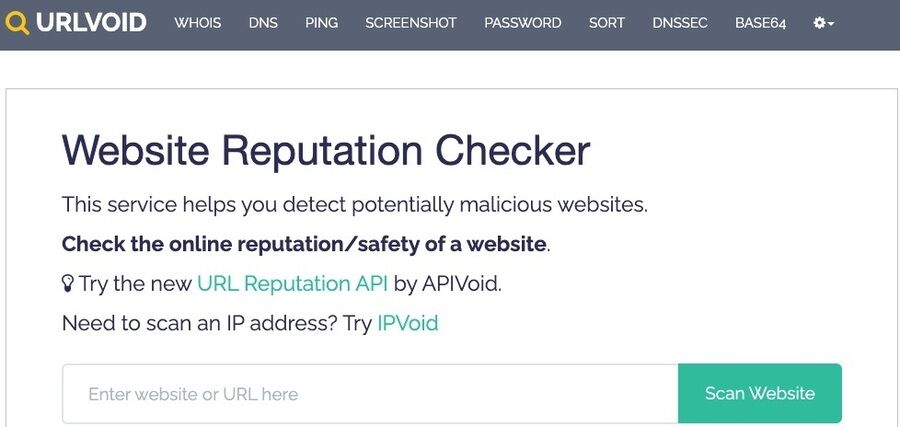The height and width of the screenshot is (427, 900).
Task: Click the lightbulb icon beside the API tip
Action: click(68, 284)
